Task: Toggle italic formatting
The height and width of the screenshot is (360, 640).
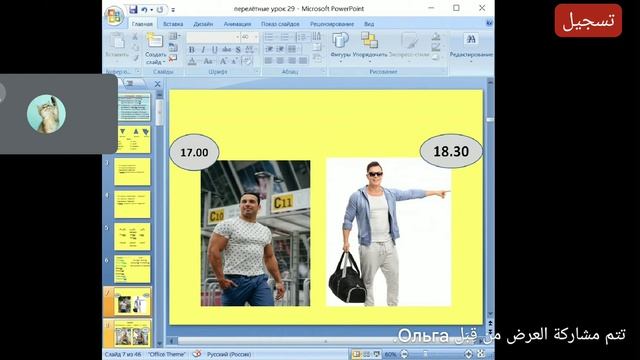Action: 203,50
